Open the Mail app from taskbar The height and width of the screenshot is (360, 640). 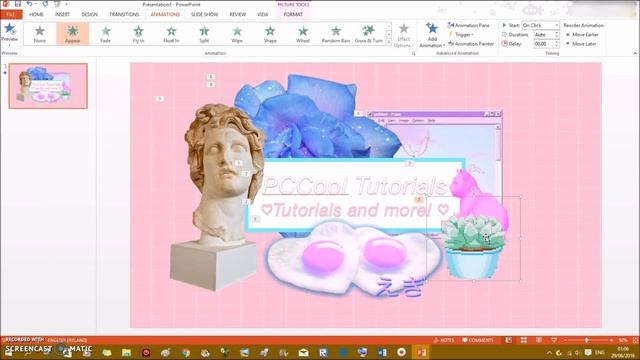coord(303,352)
